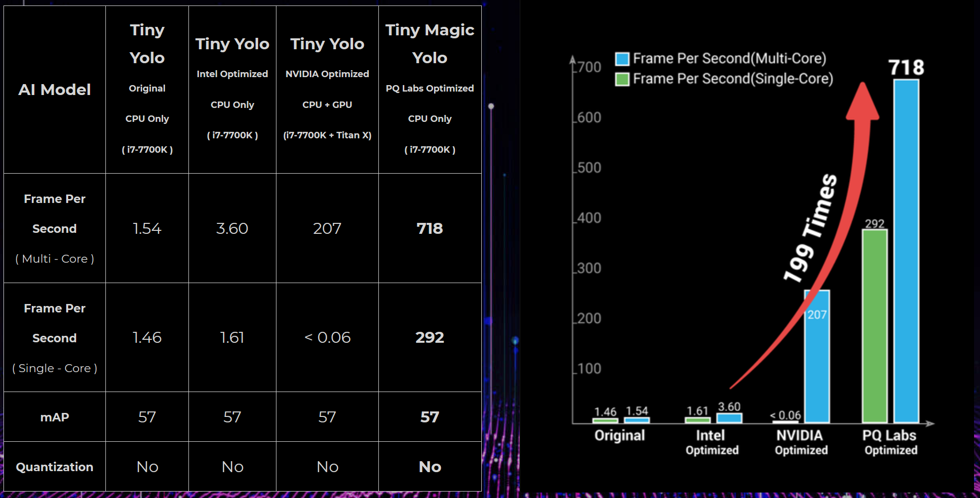Screen dimensions: 980x498
Task: Click the 207 table cell
Action: [x=327, y=228]
